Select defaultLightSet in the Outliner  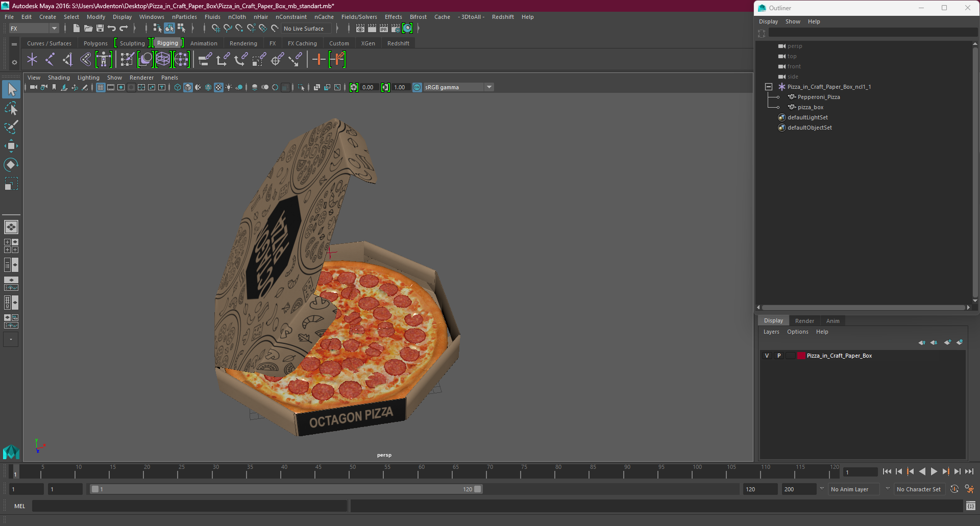(807, 117)
